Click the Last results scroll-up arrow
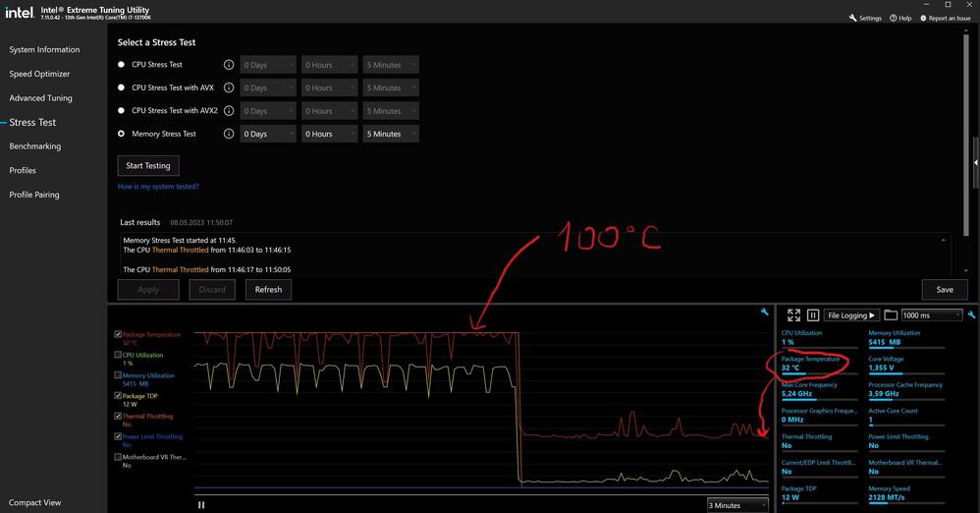The width and height of the screenshot is (980, 513). click(944, 240)
